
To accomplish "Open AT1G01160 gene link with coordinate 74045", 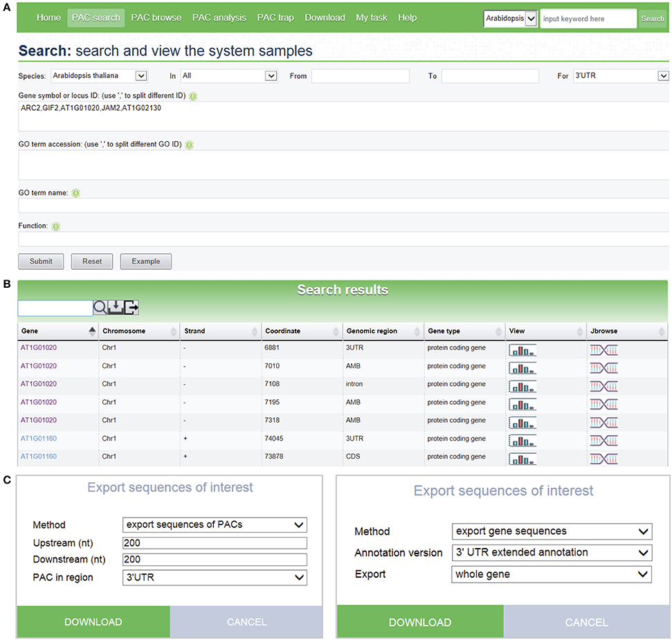I will pos(39,439).
